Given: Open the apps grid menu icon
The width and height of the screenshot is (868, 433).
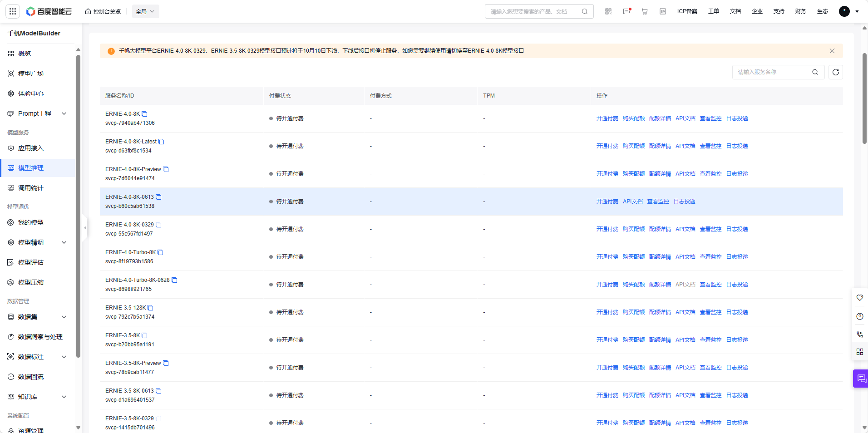Looking at the screenshot, I should (x=13, y=11).
